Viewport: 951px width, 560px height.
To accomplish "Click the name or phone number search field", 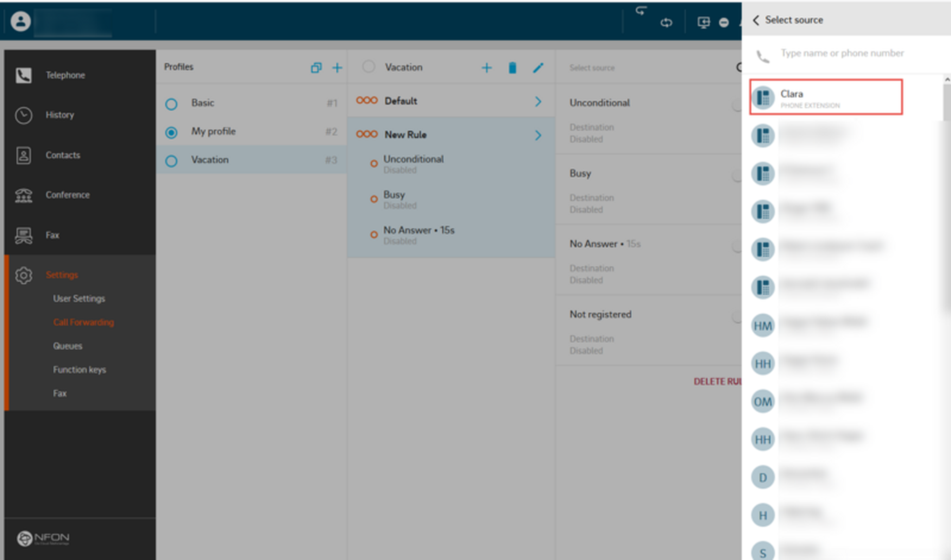I will pos(842,53).
